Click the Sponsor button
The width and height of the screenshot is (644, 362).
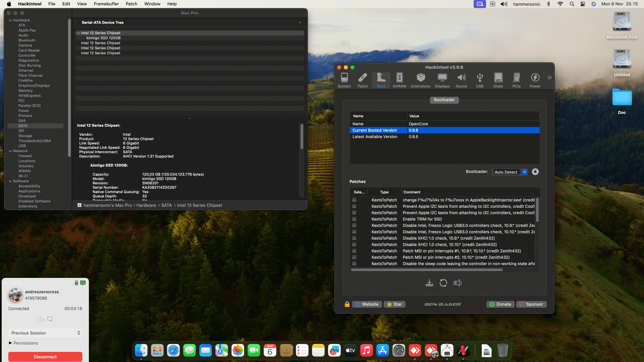[531, 304]
